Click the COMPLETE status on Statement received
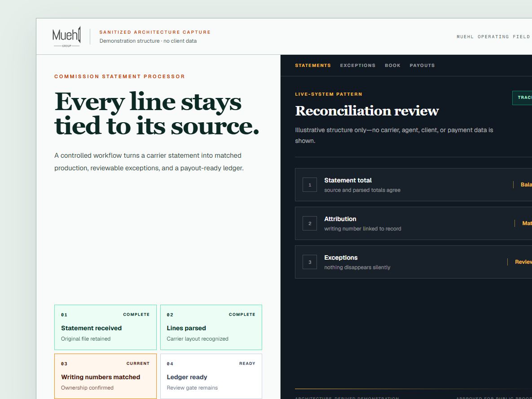 [136, 315]
